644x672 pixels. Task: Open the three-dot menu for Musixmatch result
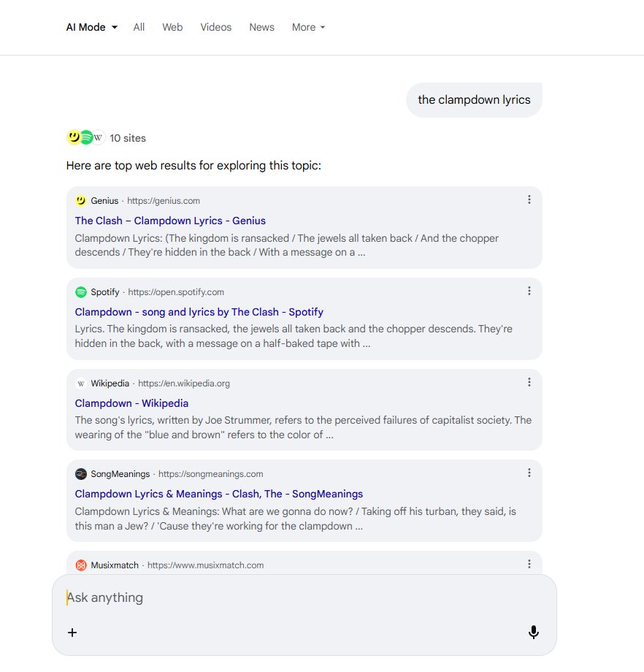coord(529,564)
